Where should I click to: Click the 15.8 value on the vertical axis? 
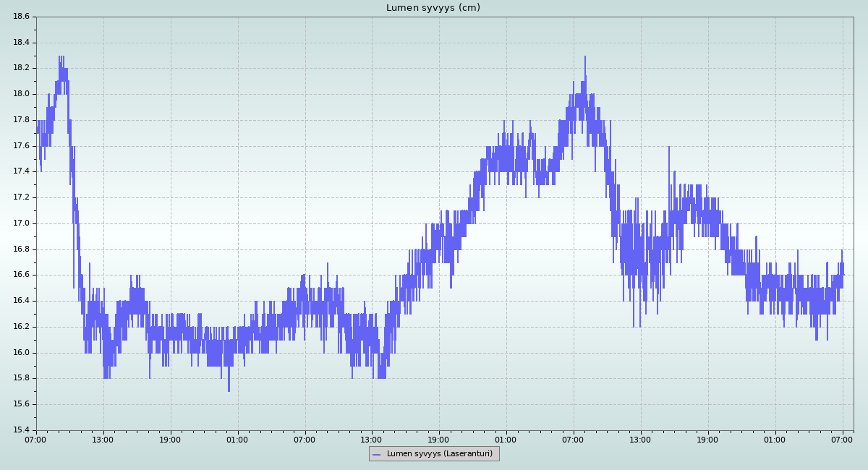click(21, 378)
